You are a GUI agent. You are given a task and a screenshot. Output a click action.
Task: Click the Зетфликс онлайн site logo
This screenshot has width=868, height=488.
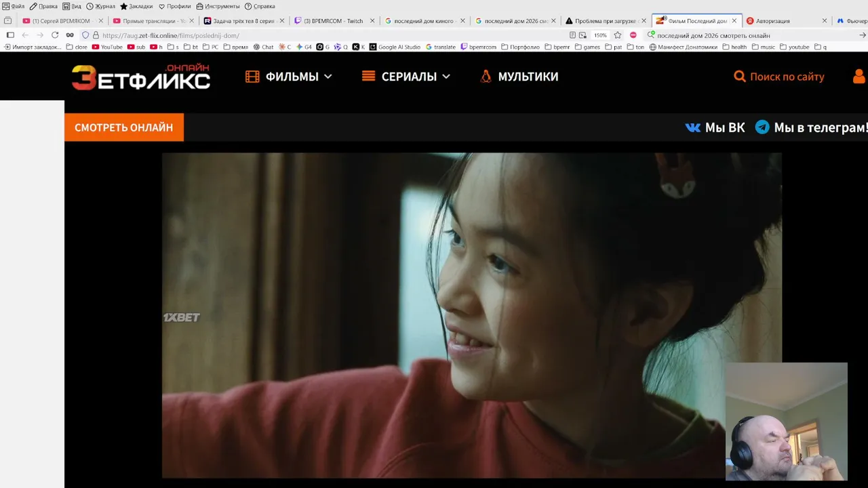coord(141,77)
